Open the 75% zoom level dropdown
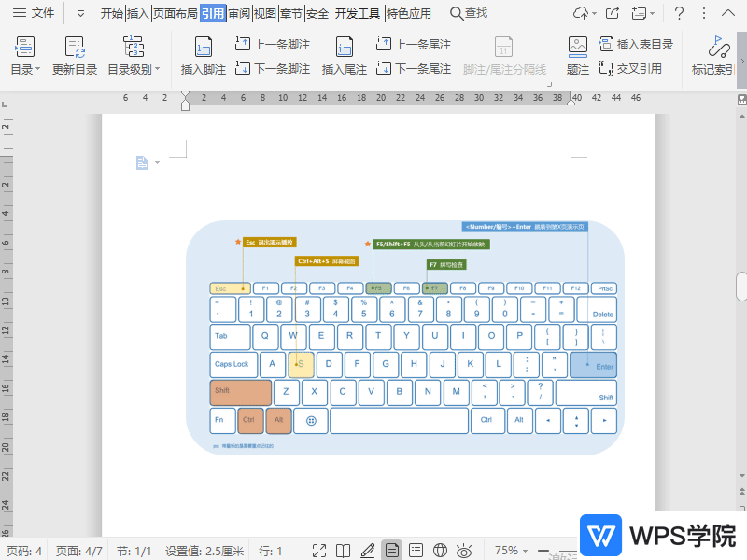The height and width of the screenshot is (560, 747). tap(513, 551)
